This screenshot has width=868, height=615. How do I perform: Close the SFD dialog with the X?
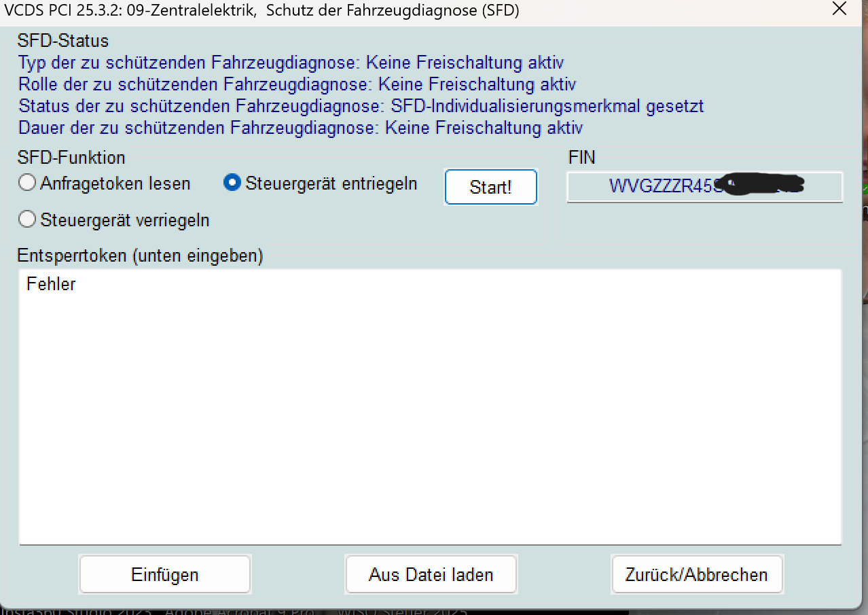(839, 10)
